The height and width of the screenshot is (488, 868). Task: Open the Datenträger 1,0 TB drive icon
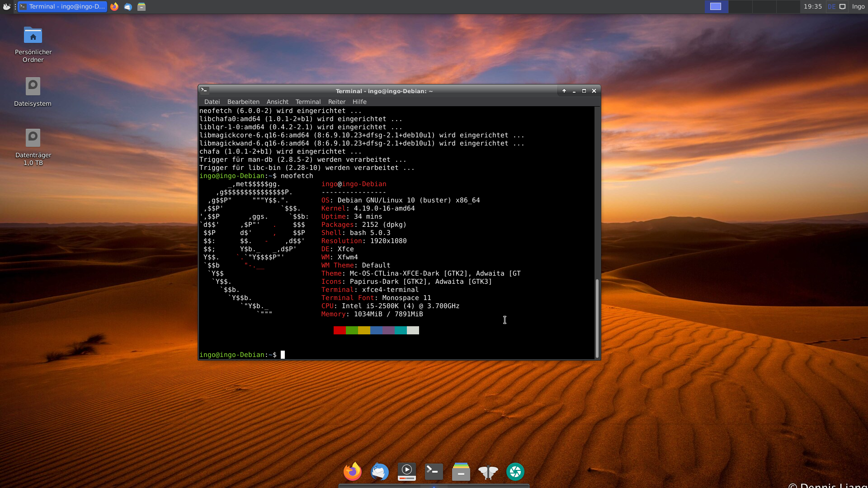click(x=33, y=138)
